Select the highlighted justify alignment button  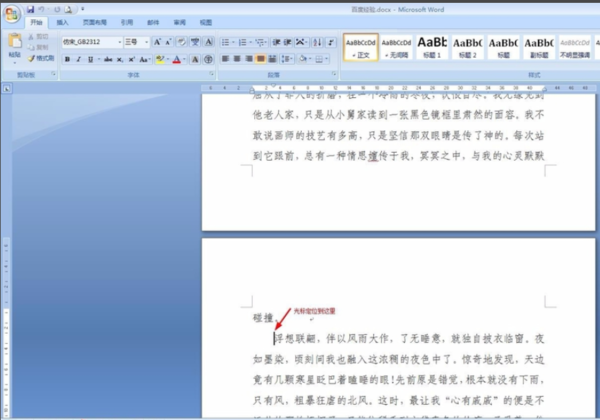tap(261, 59)
